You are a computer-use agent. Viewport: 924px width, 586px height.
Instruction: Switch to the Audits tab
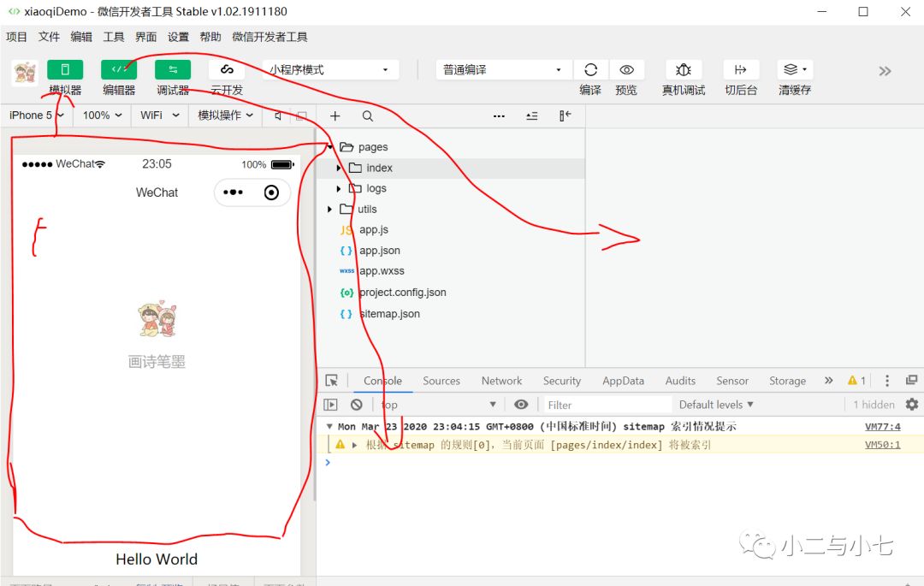(680, 381)
